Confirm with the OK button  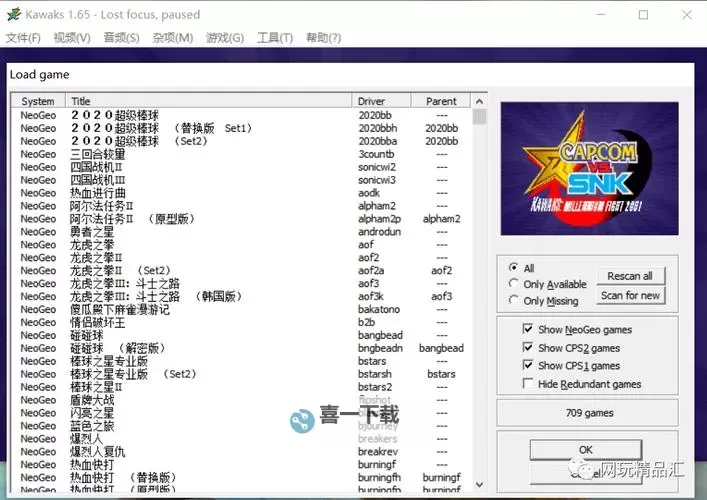(x=586, y=450)
